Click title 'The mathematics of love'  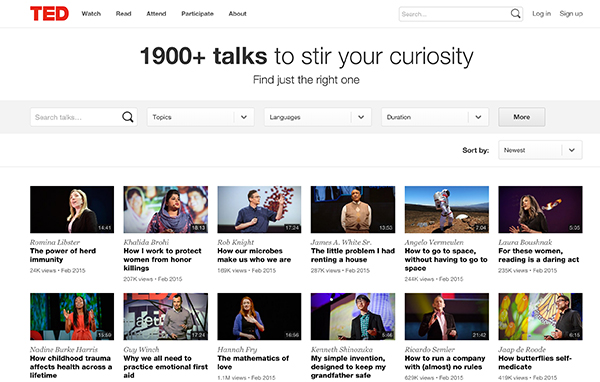click(253, 362)
